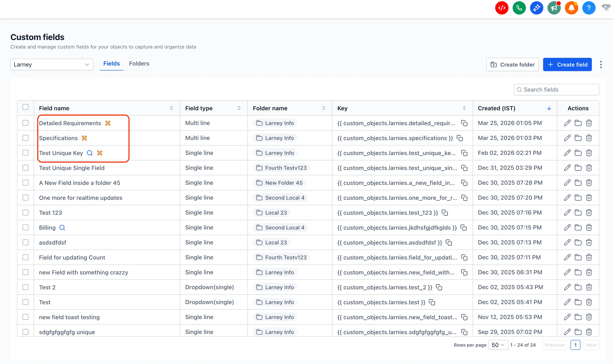The height and width of the screenshot is (364, 613).
Task: Select all fields with header checkbox
Action: tap(26, 107)
